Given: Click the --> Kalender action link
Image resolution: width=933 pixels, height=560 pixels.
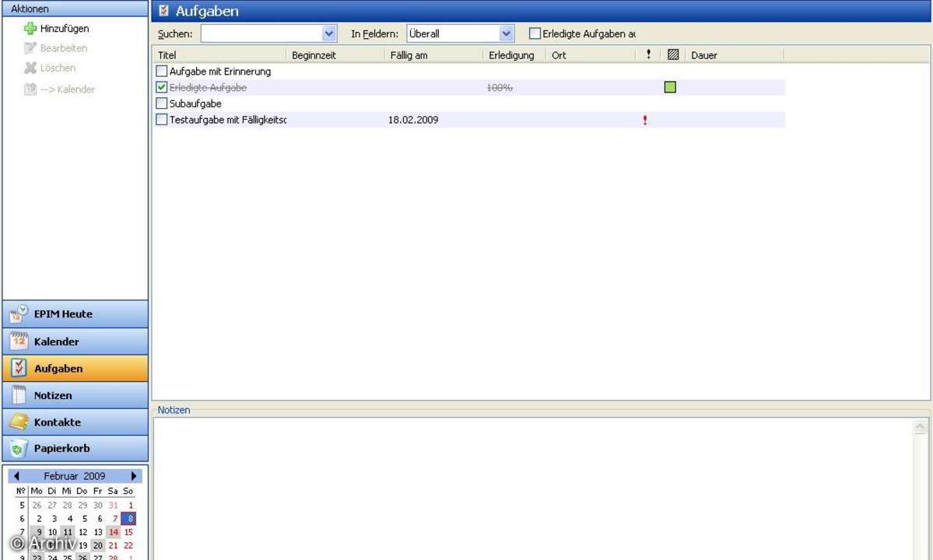Looking at the screenshot, I should [x=67, y=89].
